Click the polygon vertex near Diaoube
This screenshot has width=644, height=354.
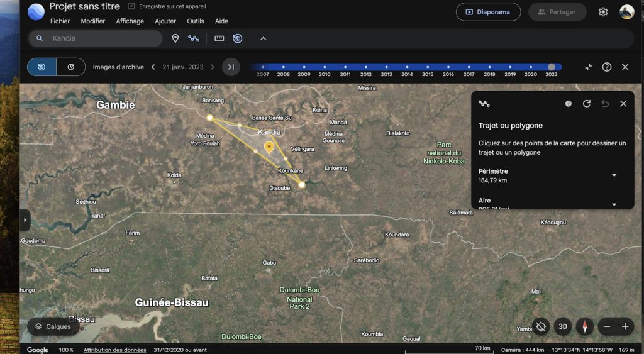tap(302, 185)
